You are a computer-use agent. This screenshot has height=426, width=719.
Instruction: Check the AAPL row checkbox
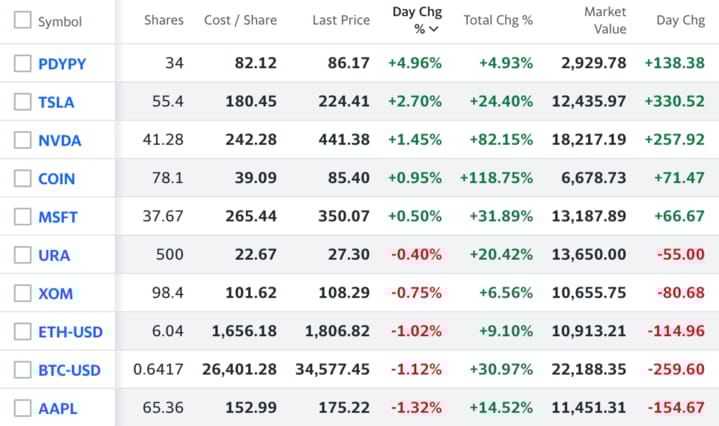[x=22, y=408]
